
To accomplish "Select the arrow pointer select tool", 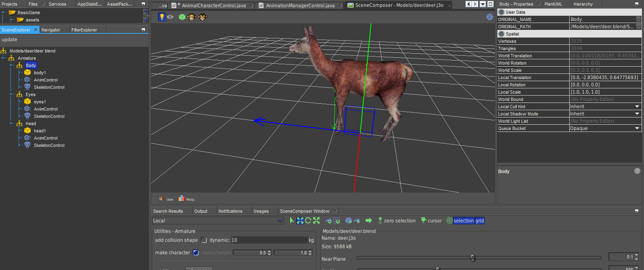I will pos(292,220).
